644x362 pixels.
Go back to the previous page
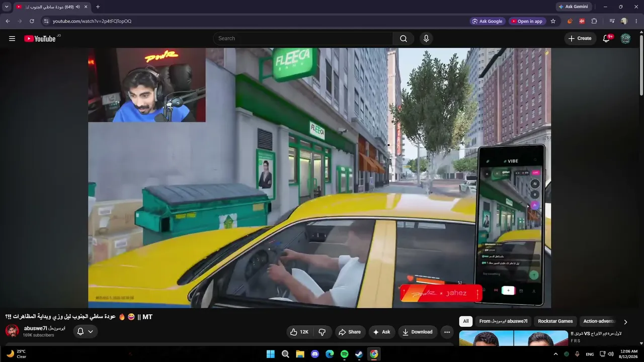click(x=8, y=21)
